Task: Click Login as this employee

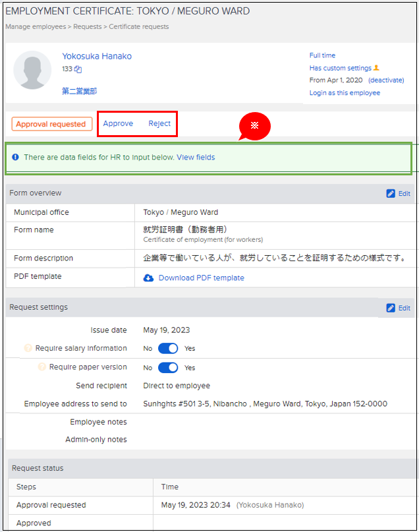Action: pyautogui.click(x=345, y=93)
